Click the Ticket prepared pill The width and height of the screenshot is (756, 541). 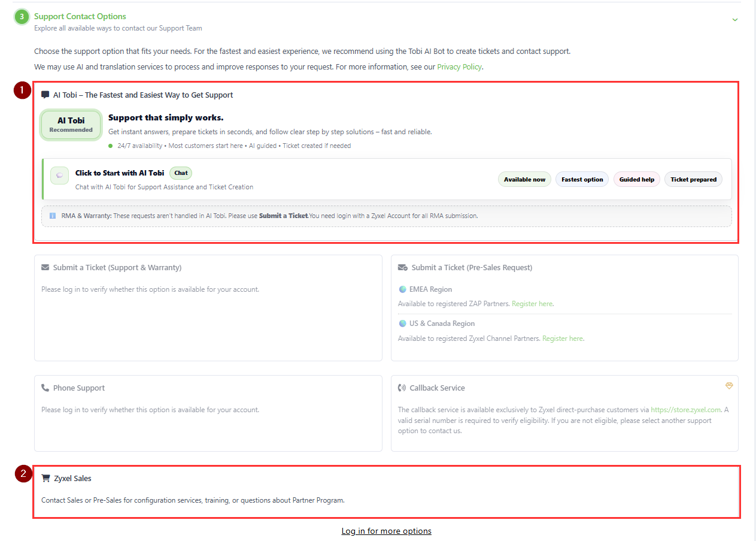(693, 180)
